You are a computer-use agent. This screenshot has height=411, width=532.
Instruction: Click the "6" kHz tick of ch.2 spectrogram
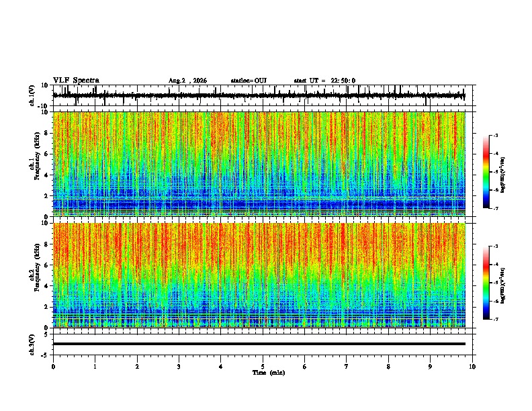click(46, 265)
